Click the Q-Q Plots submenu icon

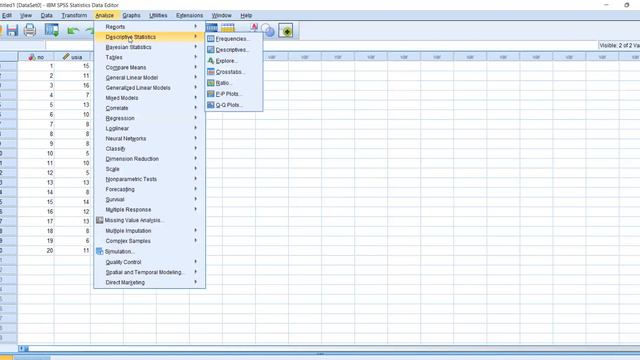tap(211, 105)
